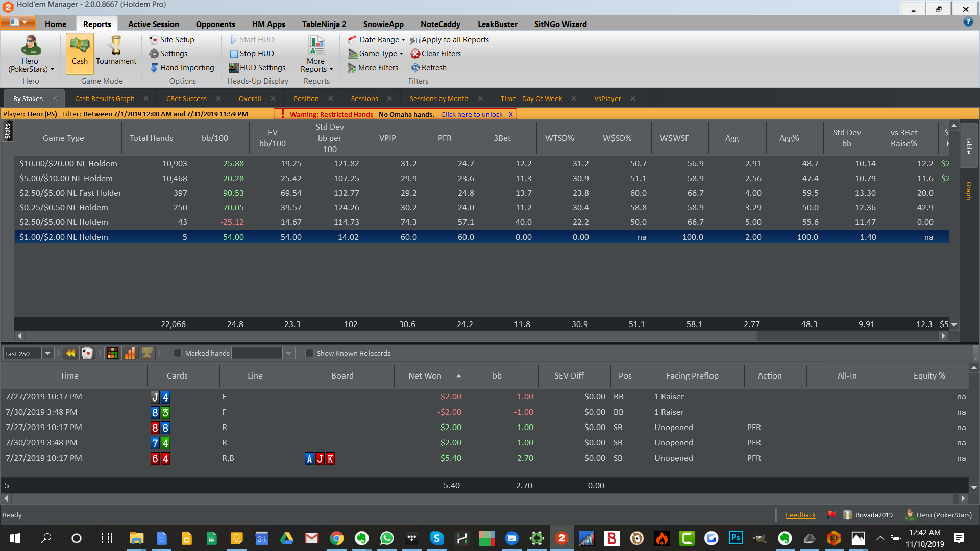Toggle Show Known Holecards checkbox
The image size is (980, 551).
309,353
